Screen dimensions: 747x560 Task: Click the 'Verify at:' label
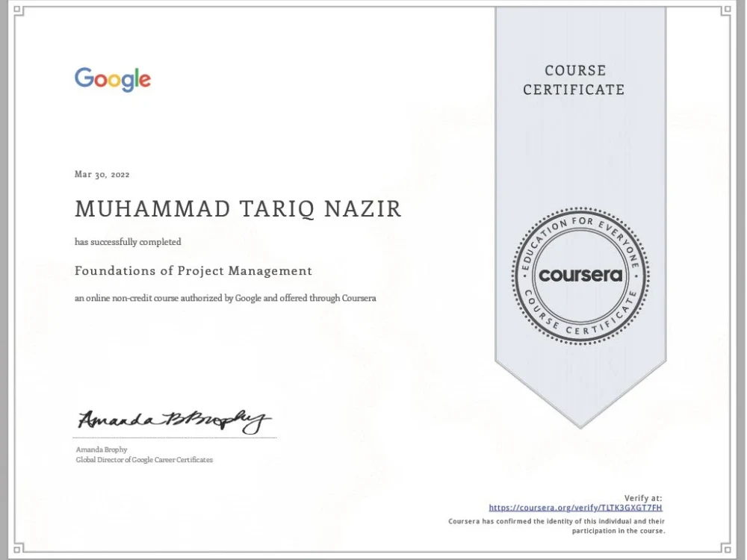[x=643, y=498]
